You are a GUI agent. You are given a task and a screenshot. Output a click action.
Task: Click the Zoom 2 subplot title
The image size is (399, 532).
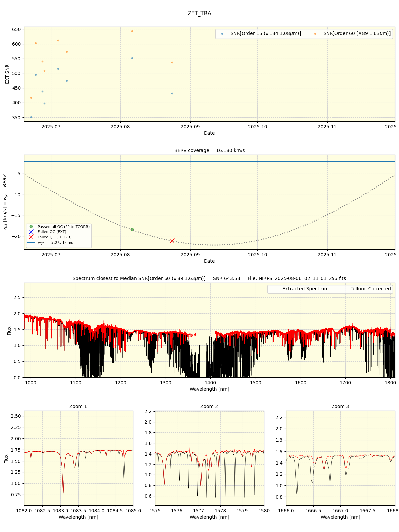[209, 407]
